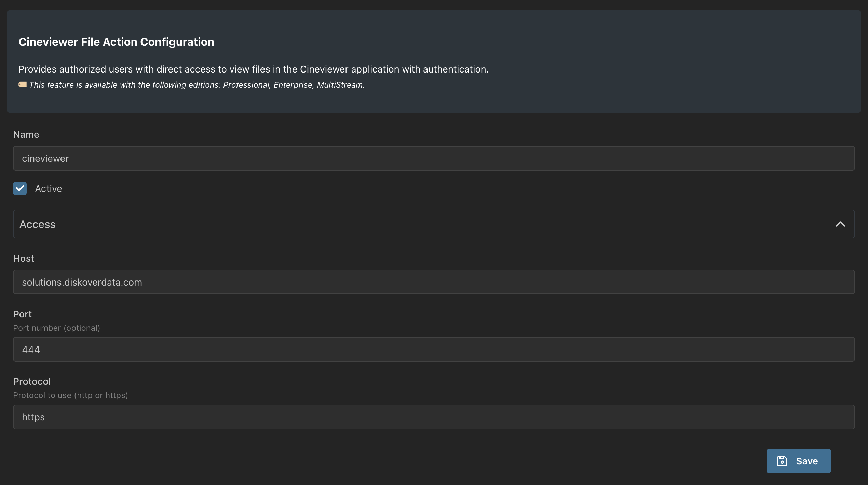Click the Active label text
868x485 pixels.
pos(49,188)
